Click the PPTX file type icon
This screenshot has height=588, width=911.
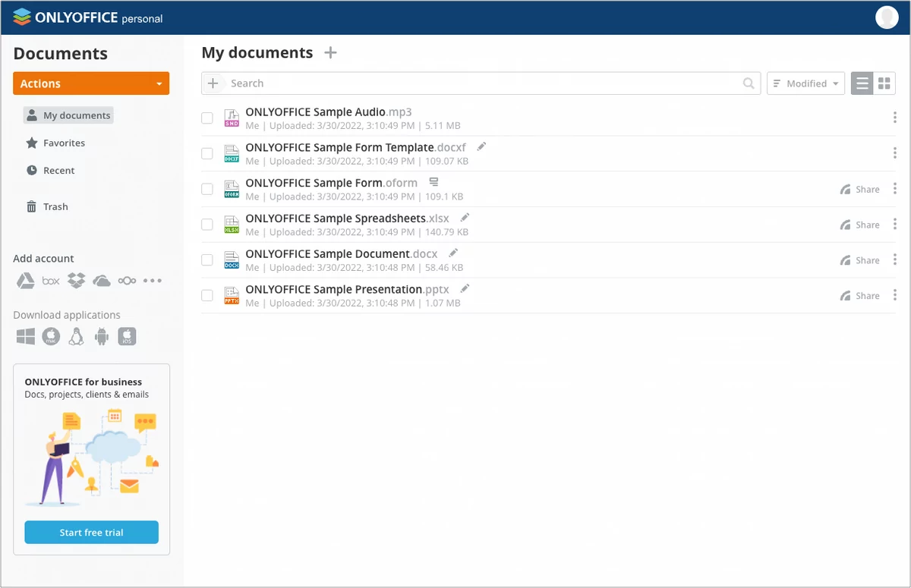[x=232, y=296]
